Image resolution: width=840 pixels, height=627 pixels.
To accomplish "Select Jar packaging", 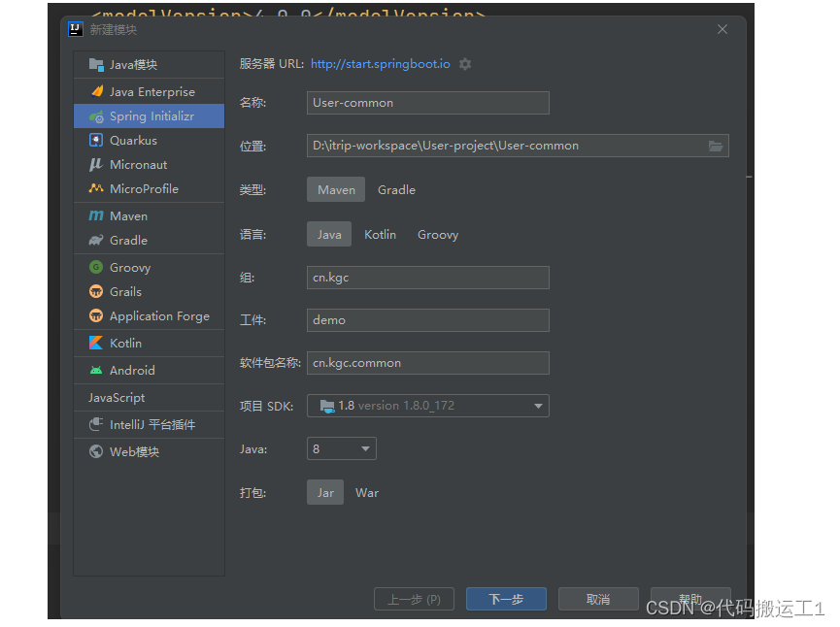I will [x=325, y=492].
